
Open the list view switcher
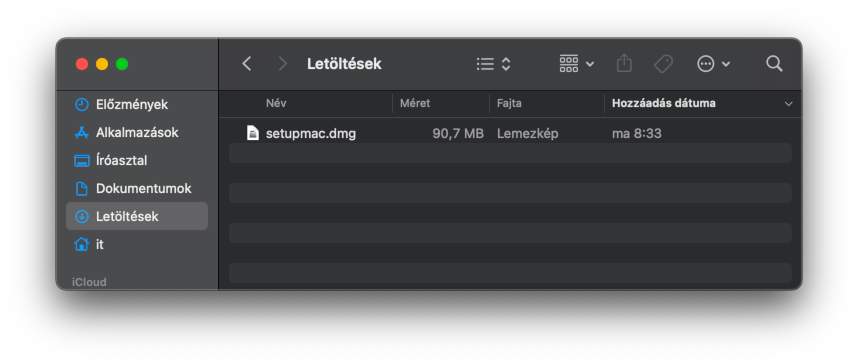(494, 64)
